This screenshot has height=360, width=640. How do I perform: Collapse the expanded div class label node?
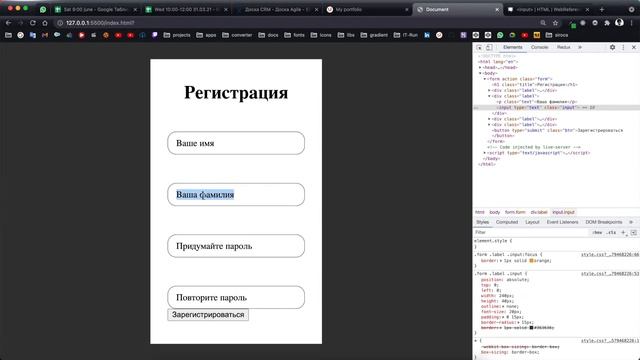tap(489, 96)
